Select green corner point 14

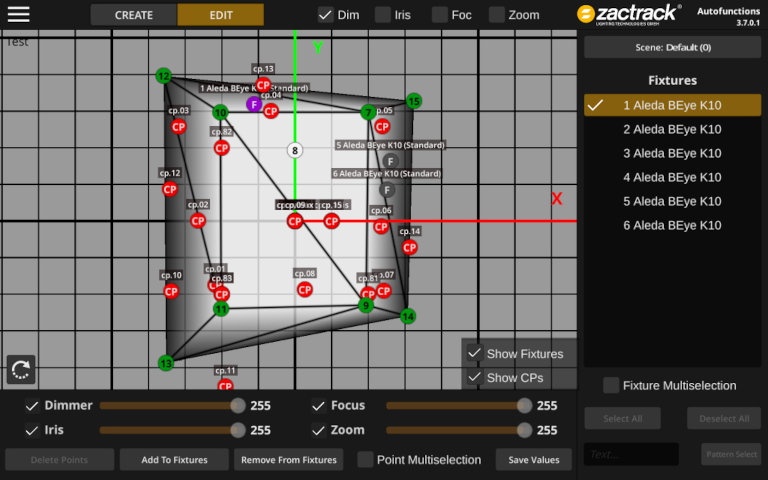(x=408, y=316)
